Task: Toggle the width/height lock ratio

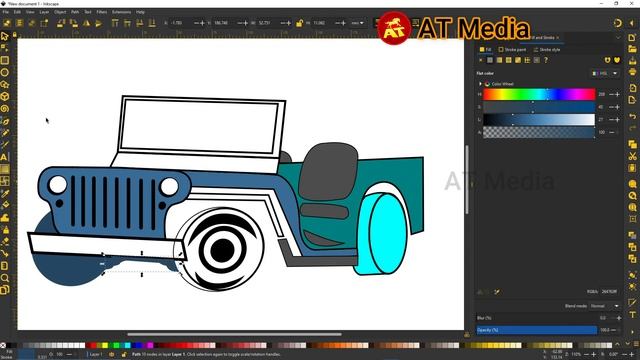Action: 299,23
